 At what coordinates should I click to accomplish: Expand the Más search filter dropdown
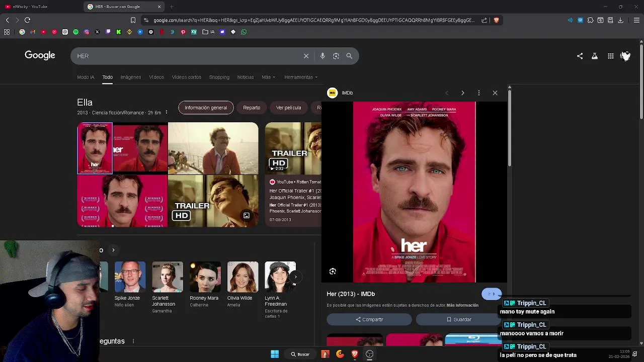point(268,77)
